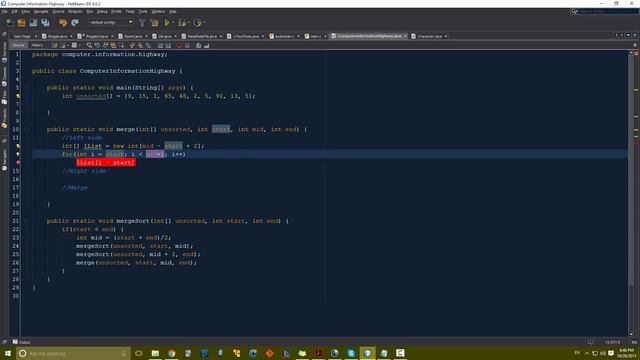
Task: Expand the Run Project dropdown arrow
Action: [x=173, y=22]
